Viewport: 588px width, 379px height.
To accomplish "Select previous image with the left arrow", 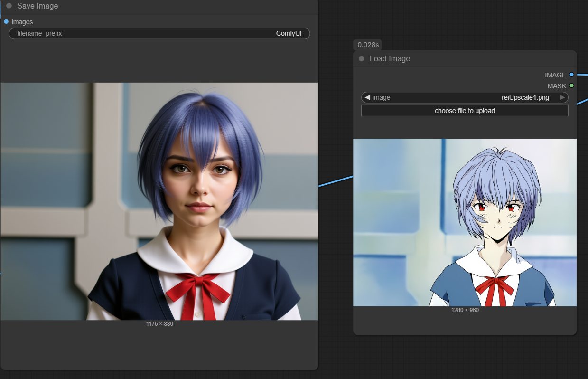I will (x=367, y=97).
